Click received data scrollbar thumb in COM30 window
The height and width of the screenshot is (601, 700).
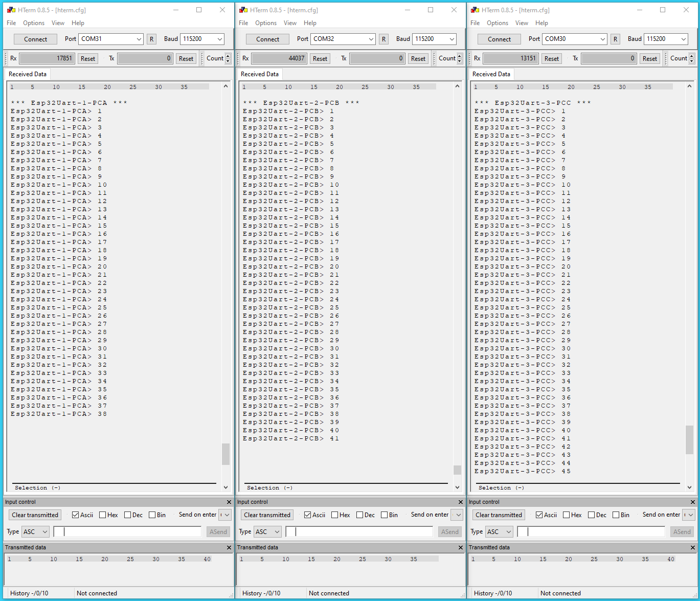click(x=689, y=439)
